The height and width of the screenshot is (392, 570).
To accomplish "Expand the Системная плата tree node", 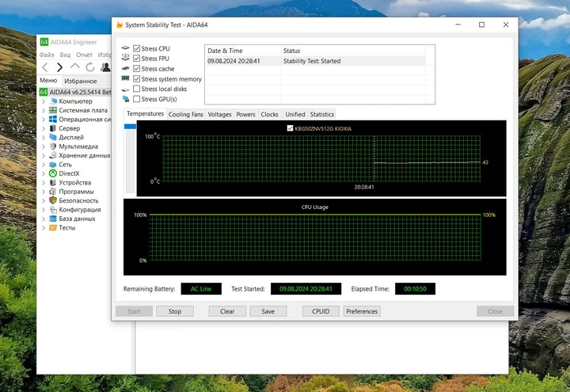I will [x=44, y=110].
